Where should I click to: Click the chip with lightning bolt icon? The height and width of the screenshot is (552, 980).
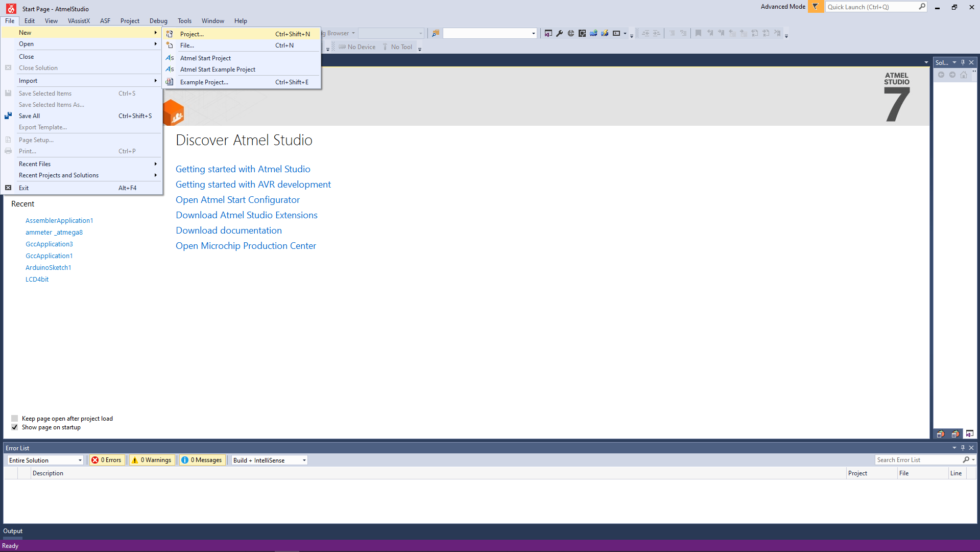[x=605, y=33]
